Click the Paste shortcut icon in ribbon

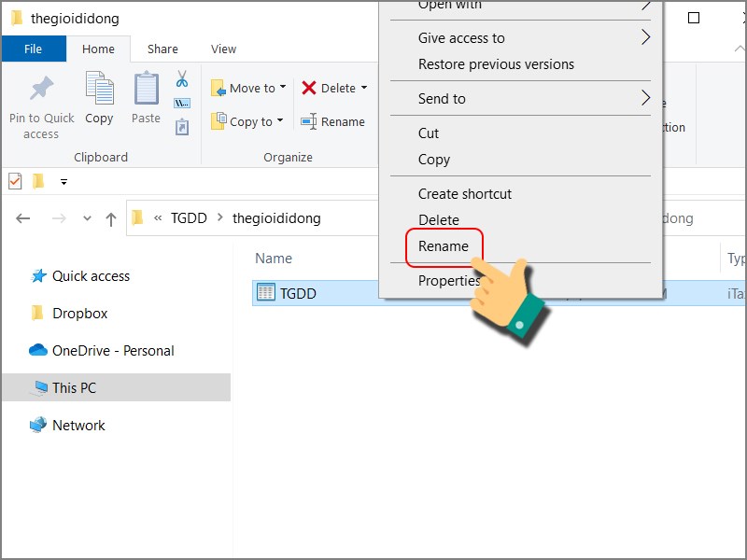click(x=182, y=127)
